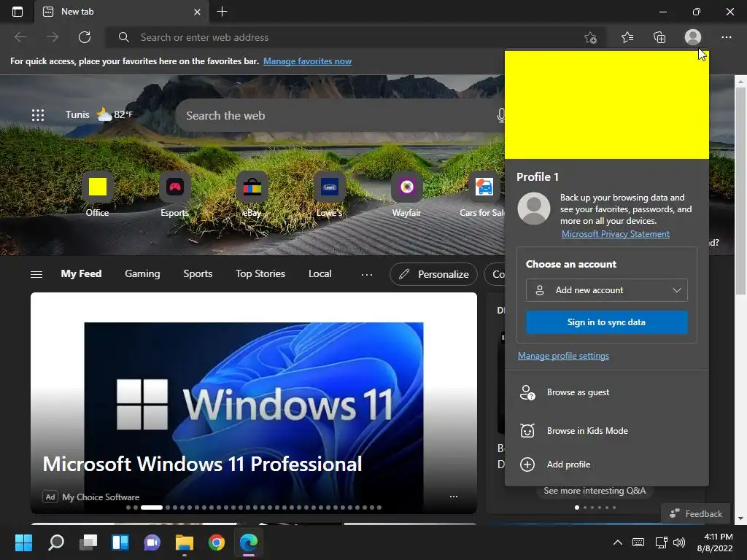747x560 pixels.
Task: Click the Personalize button
Action: click(x=433, y=274)
